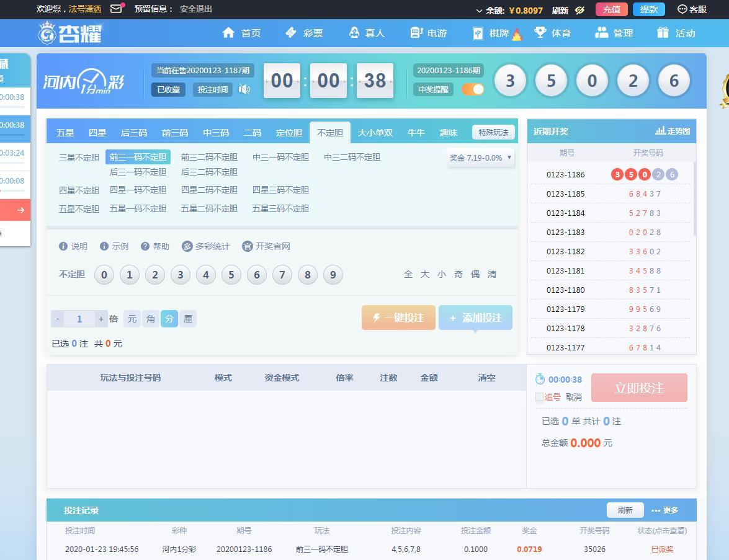Select number ball 3 in 不定胆
Screen dimensions: 729x560
181,275
